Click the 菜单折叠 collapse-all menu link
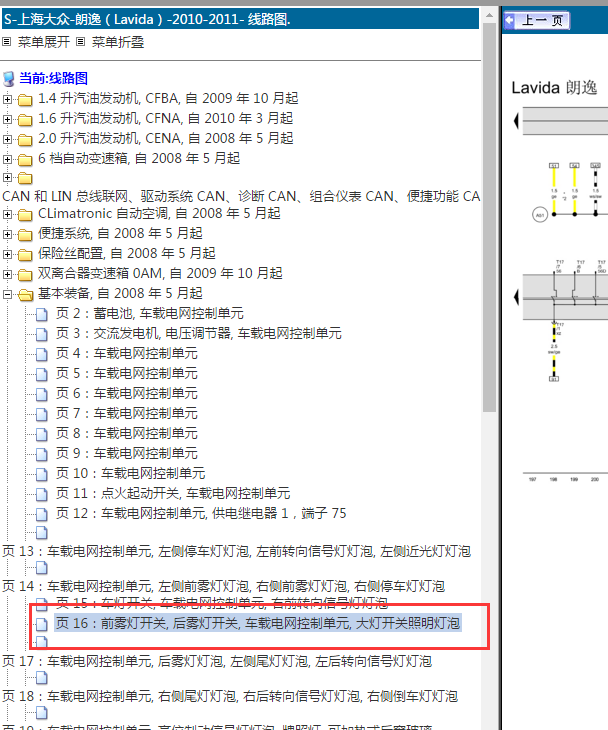 [118, 42]
